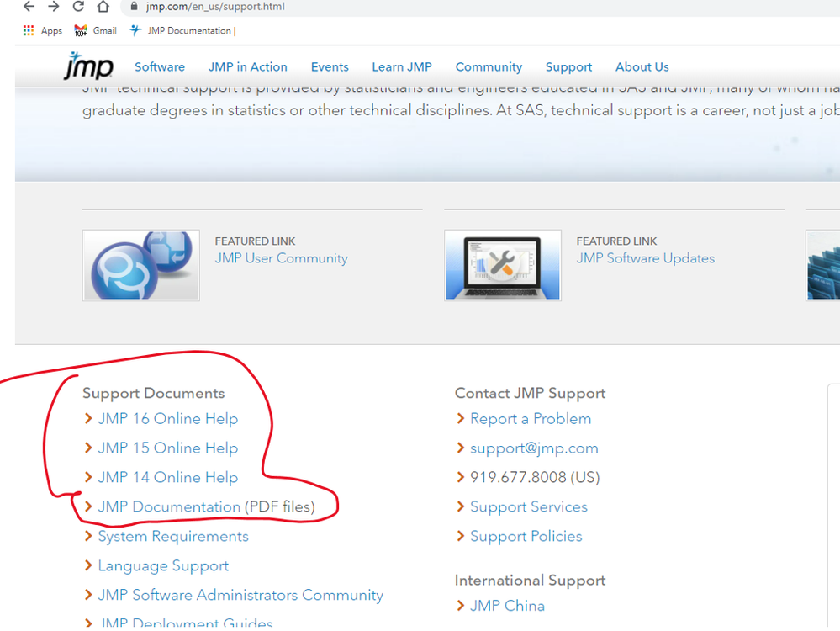Open the browser home page icon

[x=103, y=7]
